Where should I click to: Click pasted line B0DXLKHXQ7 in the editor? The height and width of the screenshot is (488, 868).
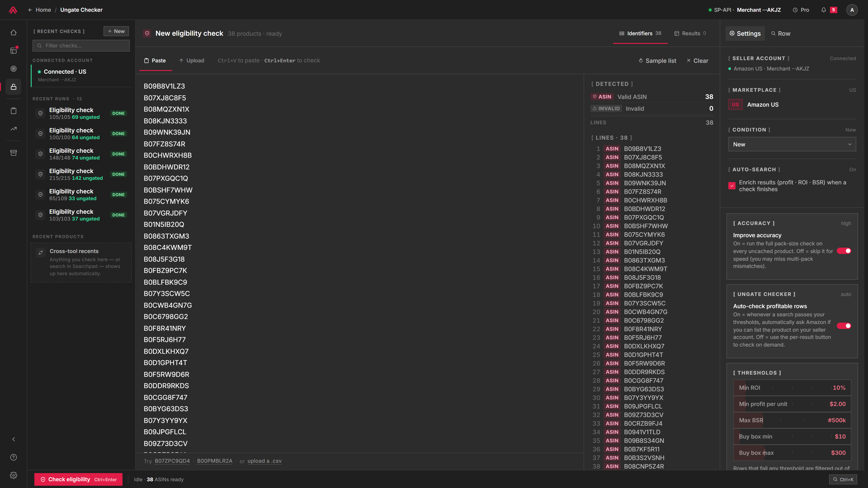tap(166, 351)
